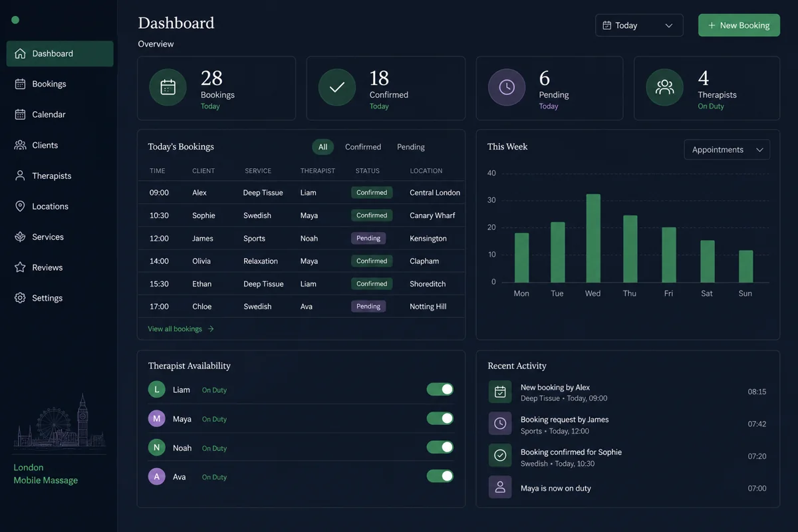
Task: Go to Clients in the sidebar
Action: tap(60, 145)
